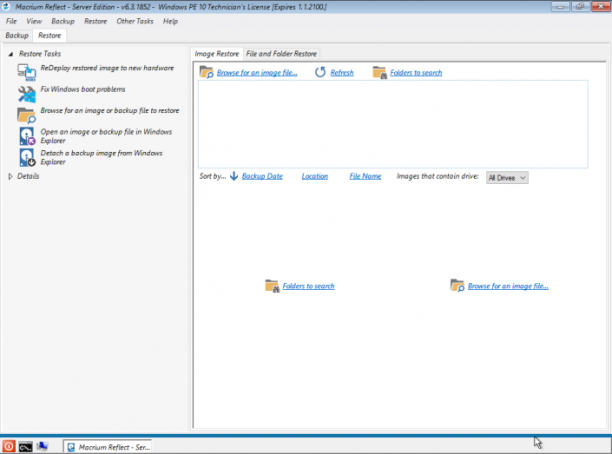Collapse the Restore Tasks section
This screenshot has width=612, height=454.
click(x=11, y=54)
